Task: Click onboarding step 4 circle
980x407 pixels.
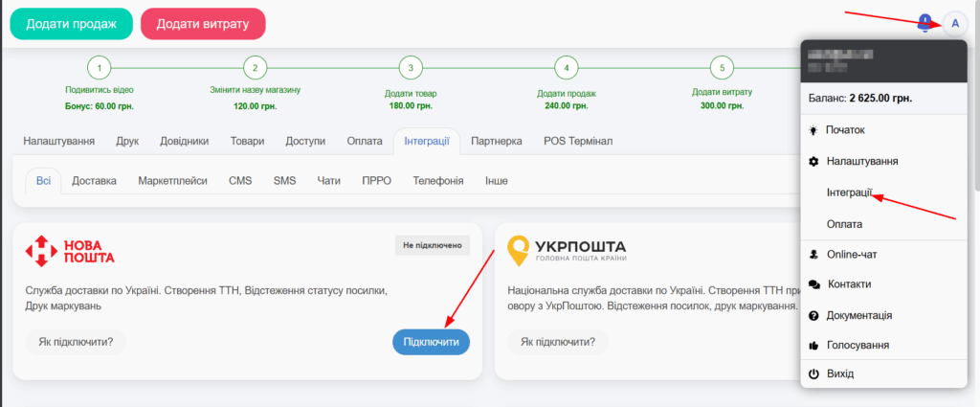Action: pos(567,68)
